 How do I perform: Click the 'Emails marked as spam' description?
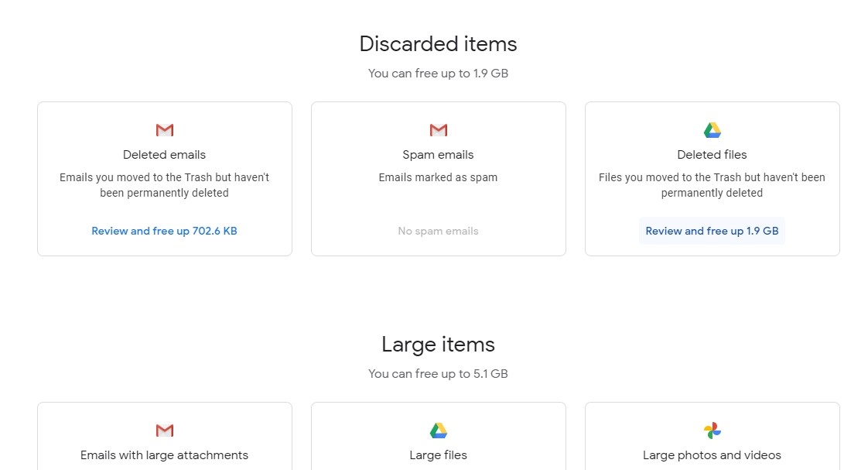439,177
